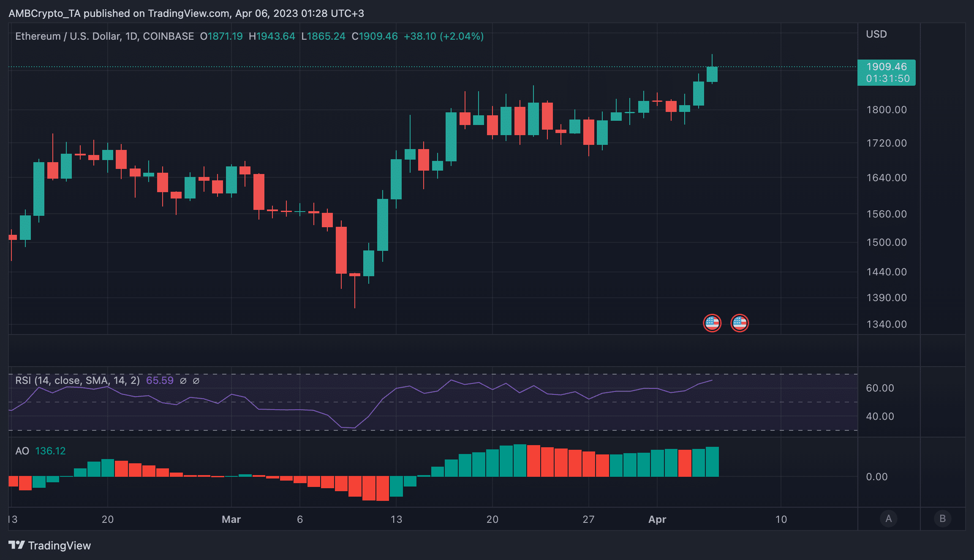
Task: Click the 1800.00 level on the price scale
Action: (887, 110)
